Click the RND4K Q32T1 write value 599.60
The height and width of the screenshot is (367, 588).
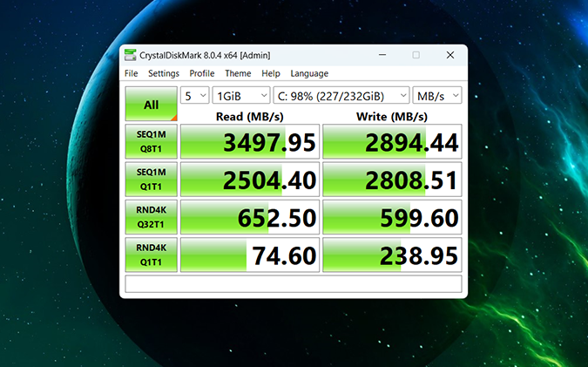pyautogui.click(x=392, y=217)
